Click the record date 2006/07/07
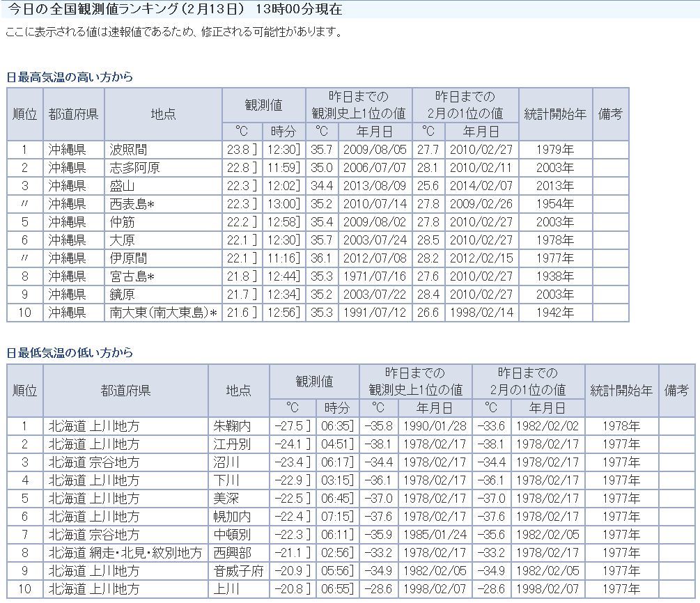This screenshot has height=603, width=700. coord(375,168)
